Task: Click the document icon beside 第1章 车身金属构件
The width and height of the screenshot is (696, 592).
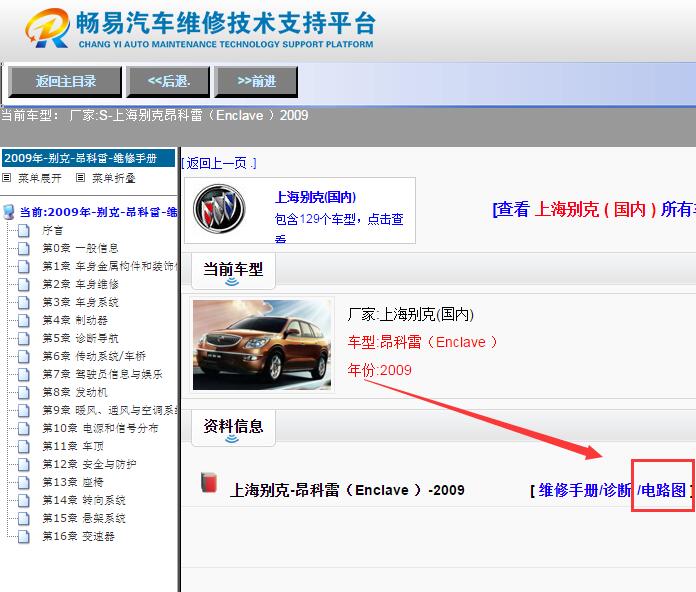Action: click(x=24, y=266)
